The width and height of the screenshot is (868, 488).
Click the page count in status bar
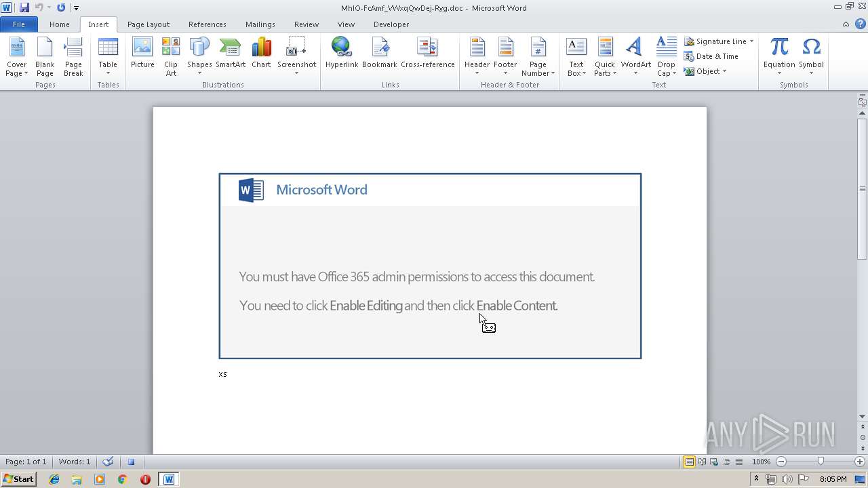pyautogui.click(x=26, y=462)
